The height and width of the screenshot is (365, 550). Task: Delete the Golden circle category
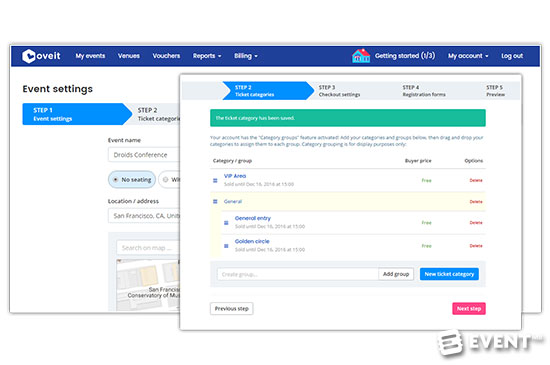tap(476, 246)
